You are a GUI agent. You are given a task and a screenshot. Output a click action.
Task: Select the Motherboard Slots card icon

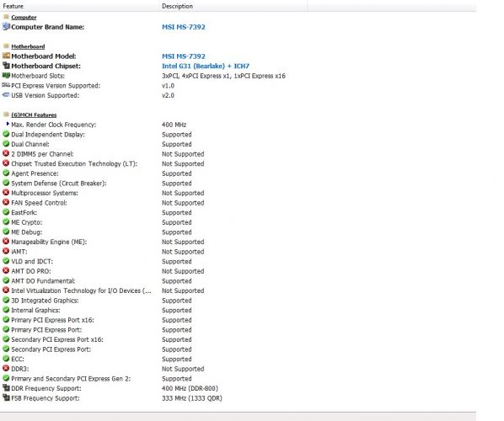(x=6, y=76)
